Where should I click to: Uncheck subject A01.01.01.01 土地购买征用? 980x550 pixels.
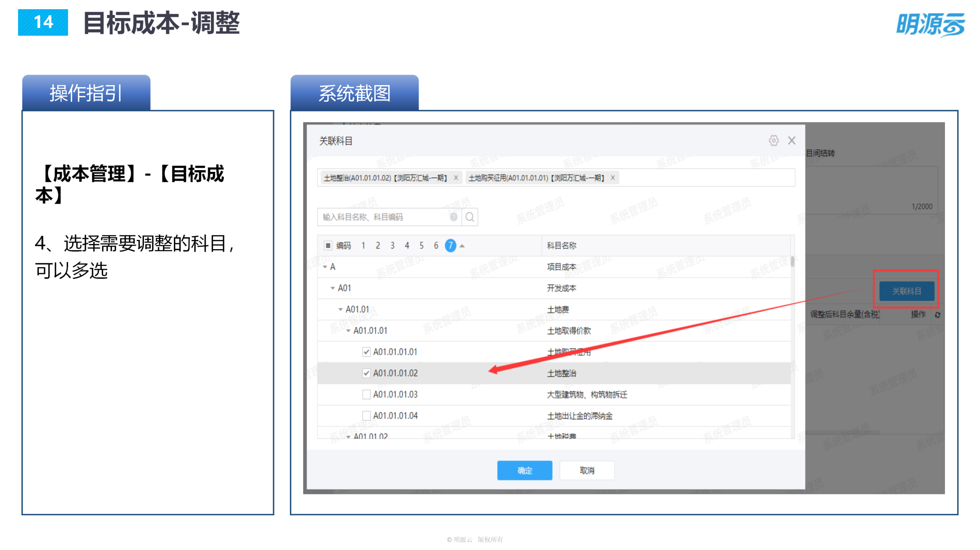[366, 352]
